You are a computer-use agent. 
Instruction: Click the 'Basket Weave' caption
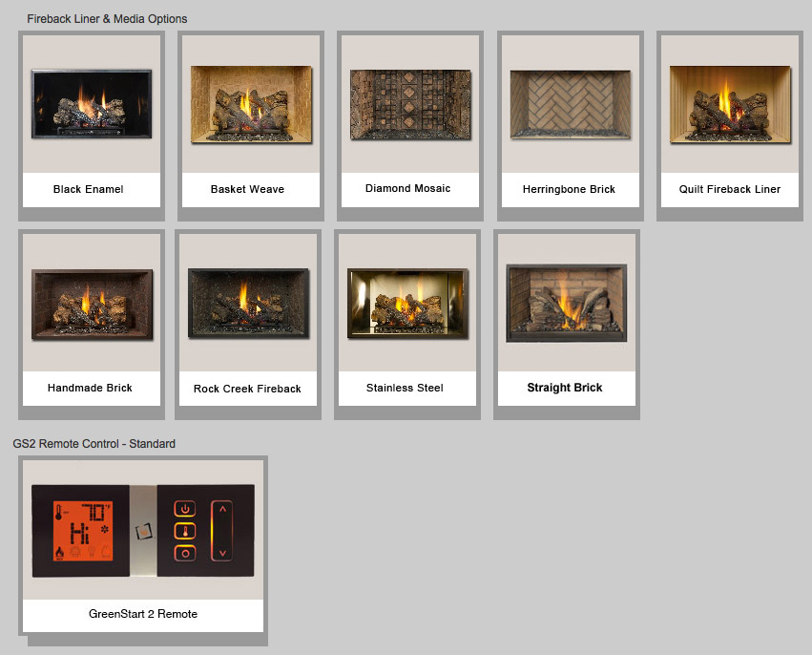247,189
